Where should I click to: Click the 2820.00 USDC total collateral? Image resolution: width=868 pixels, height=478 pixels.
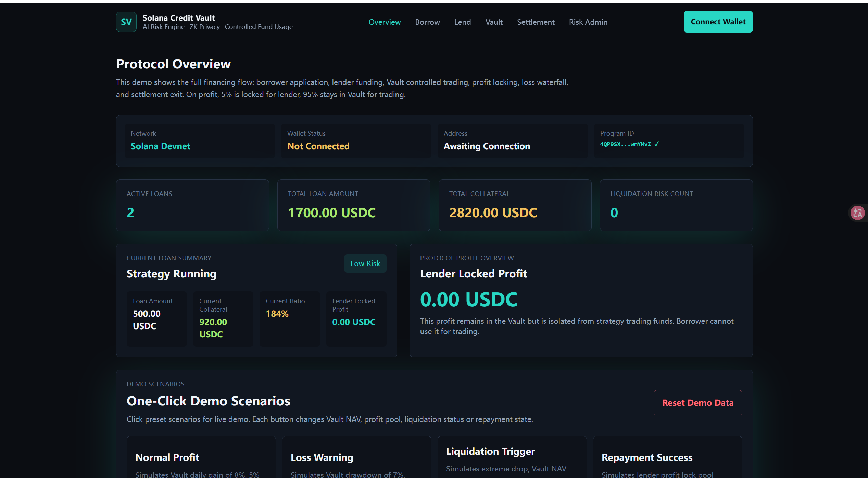click(x=493, y=213)
